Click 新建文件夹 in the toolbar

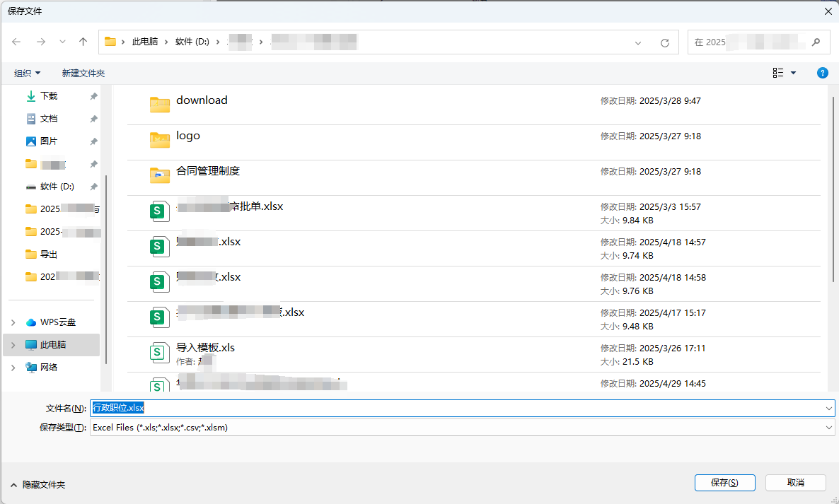tap(83, 73)
